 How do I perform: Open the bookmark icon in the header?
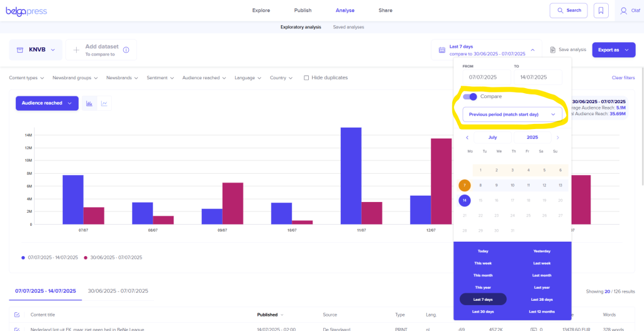tap(601, 11)
